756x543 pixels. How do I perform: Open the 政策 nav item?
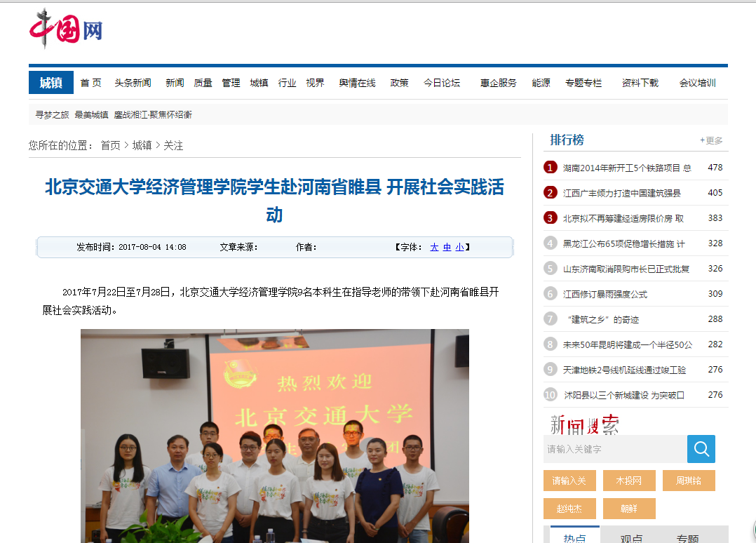click(x=399, y=83)
